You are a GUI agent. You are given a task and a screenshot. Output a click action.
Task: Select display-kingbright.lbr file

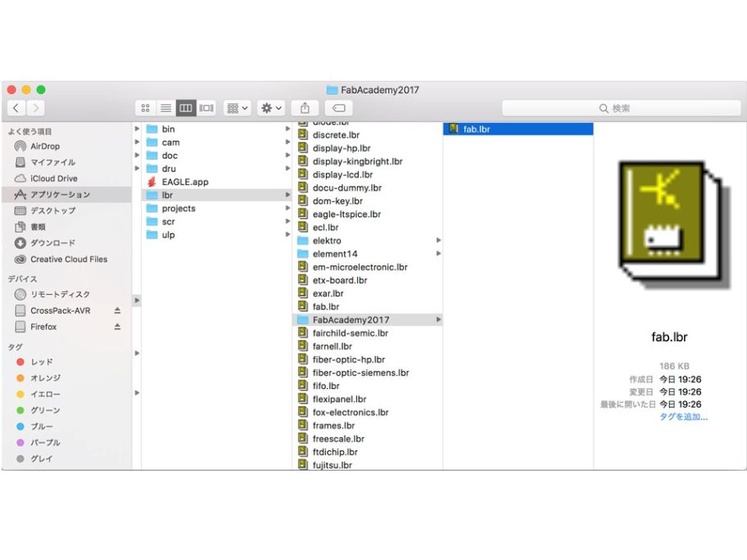coord(367,161)
